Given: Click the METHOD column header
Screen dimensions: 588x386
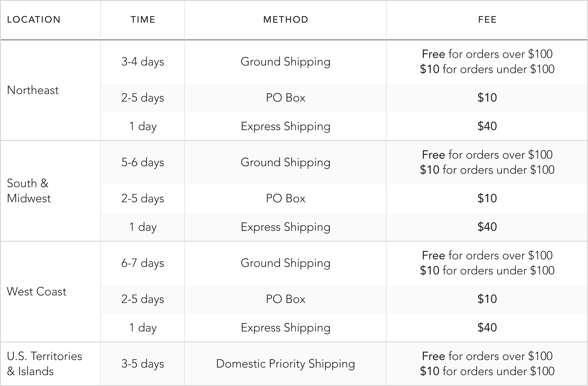Looking at the screenshot, I should [x=286, y=20].
